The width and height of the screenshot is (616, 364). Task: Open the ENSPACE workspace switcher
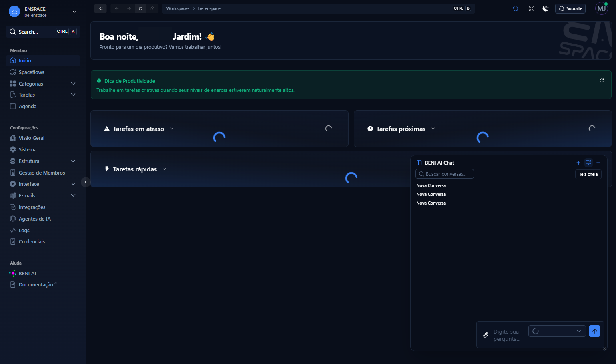pyautogui.click(x=43, y=12)
